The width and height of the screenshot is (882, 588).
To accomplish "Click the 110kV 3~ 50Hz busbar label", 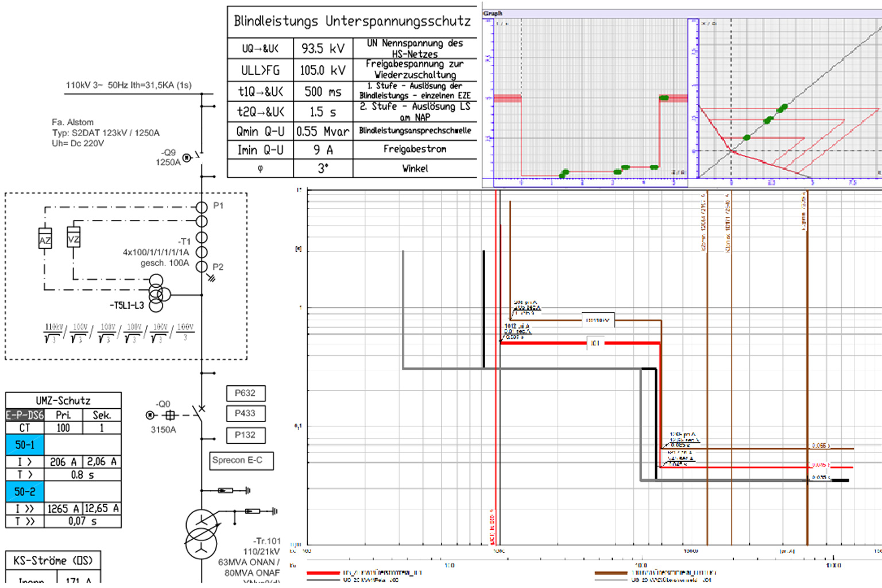I will click(129, 85).
